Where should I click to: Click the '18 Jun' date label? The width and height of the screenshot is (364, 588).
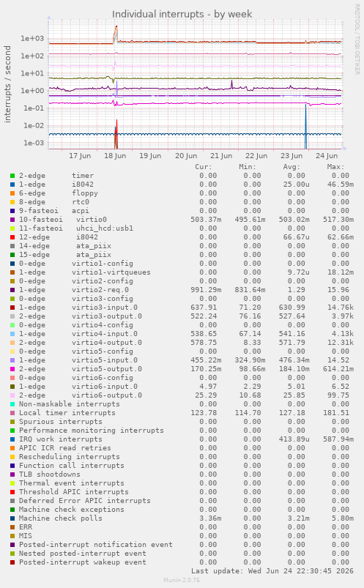[x=115, y=156]
